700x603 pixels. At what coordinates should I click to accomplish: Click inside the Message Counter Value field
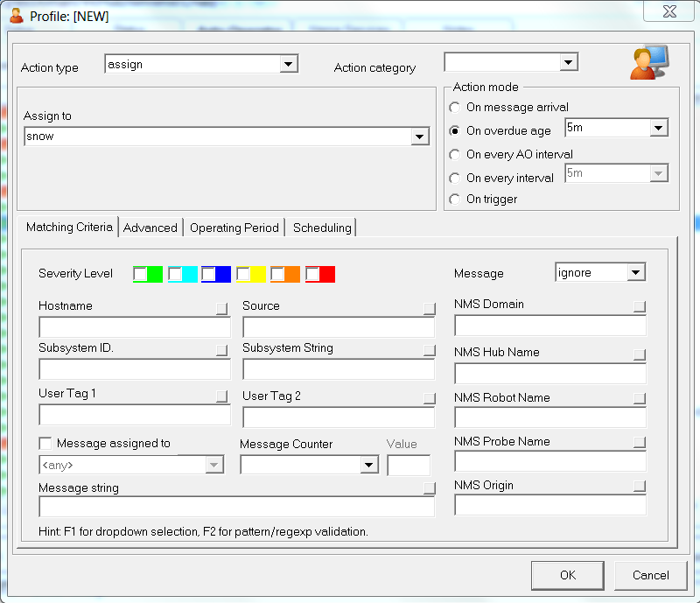[x=407, y=465]
